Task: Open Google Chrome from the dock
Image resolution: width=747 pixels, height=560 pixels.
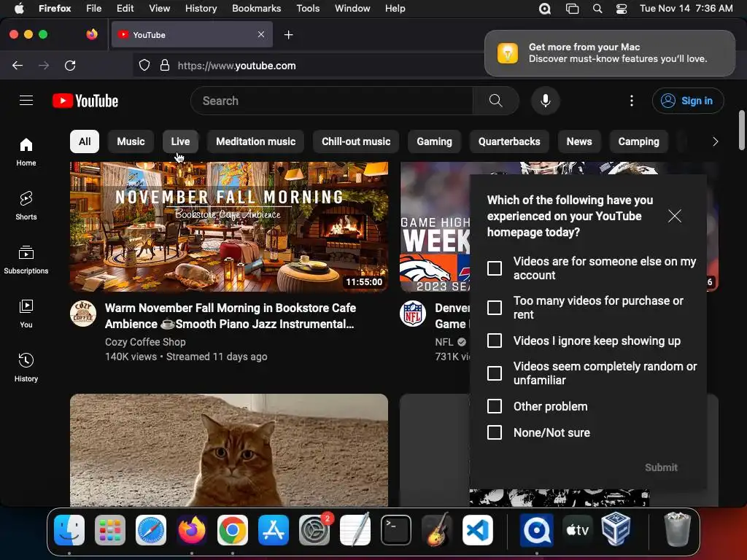Action: 233,530
